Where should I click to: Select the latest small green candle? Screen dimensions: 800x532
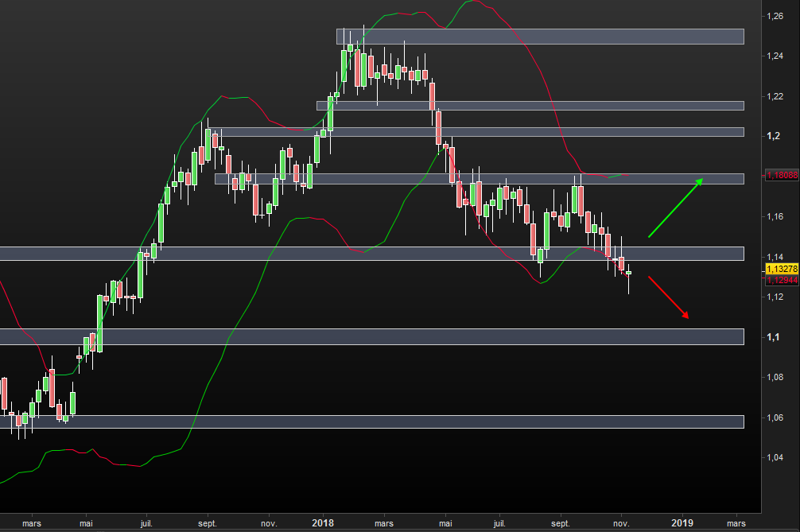[629, 273]
